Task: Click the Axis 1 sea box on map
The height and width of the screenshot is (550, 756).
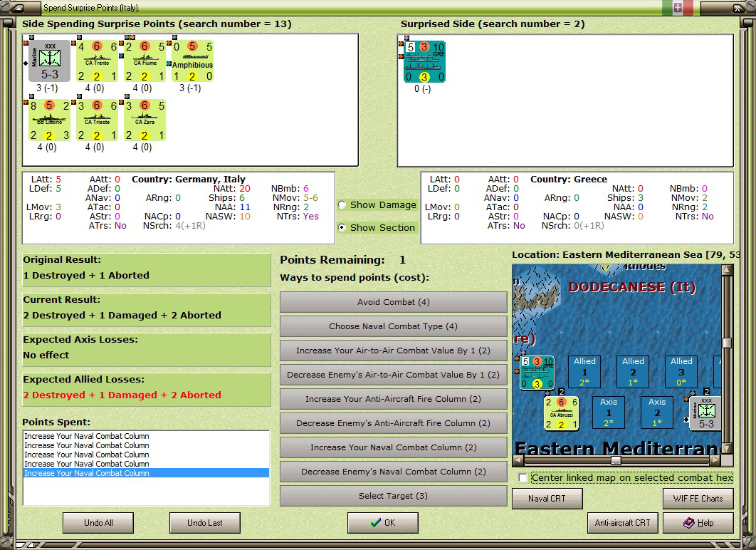Action: (x=609, y=412)
